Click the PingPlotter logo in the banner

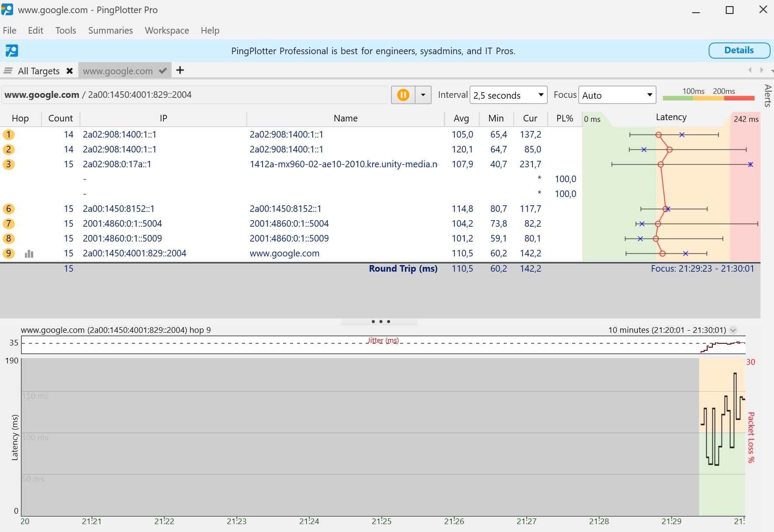pyautogui.click(x=12, y=51)
